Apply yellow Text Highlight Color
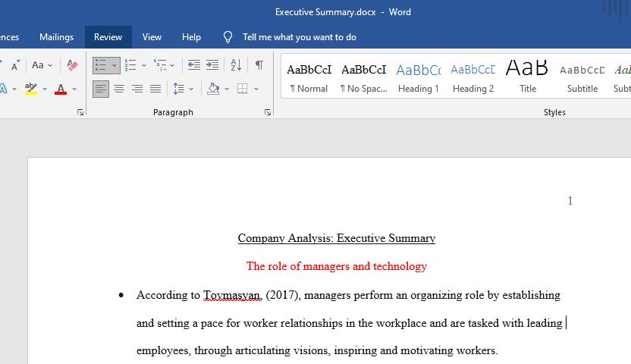This screenshot has width=631, height=364. (31, 89)
